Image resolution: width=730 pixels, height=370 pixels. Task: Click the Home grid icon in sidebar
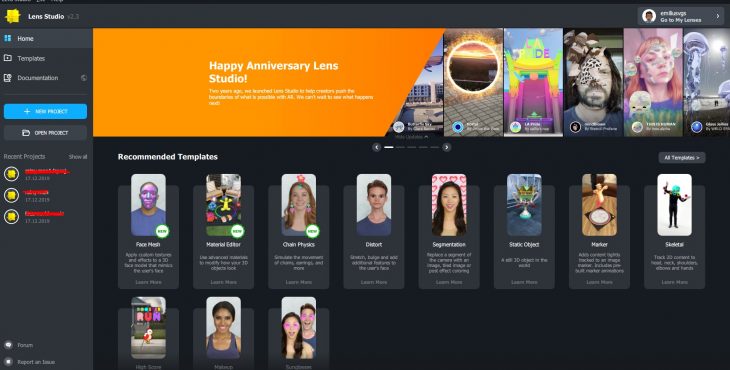coord(8,38)
